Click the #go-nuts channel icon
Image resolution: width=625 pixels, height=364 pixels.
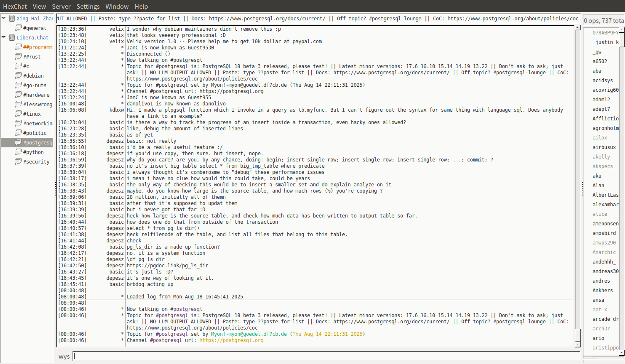tap(18, 85)
